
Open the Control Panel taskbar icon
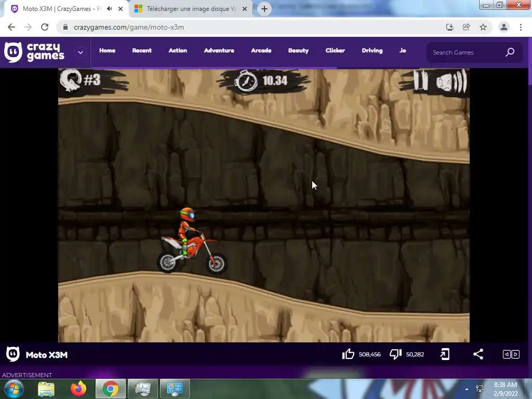[x=175, y=389]
